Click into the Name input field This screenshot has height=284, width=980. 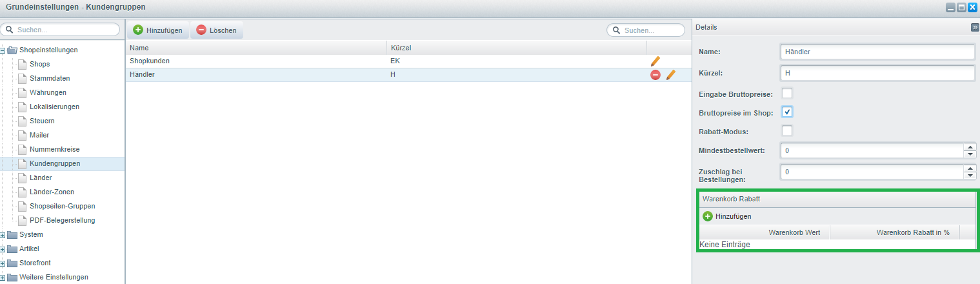(876, 52)
